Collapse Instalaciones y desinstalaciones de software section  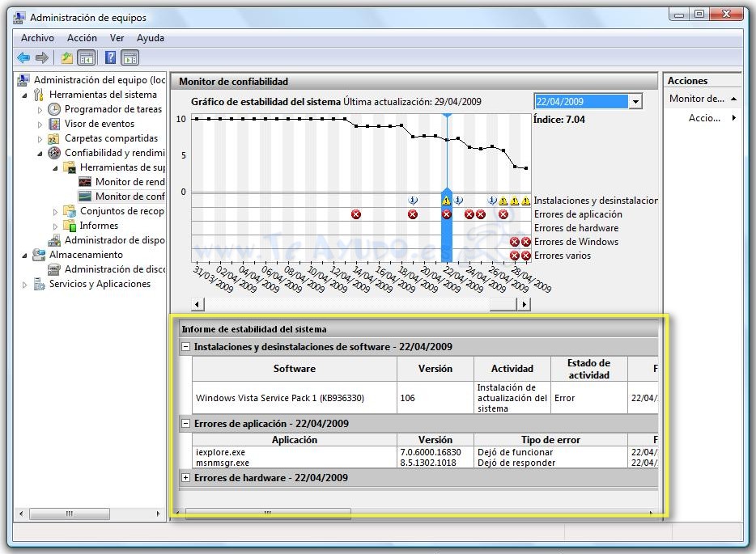pyautogui.click(x=186, y=347)
